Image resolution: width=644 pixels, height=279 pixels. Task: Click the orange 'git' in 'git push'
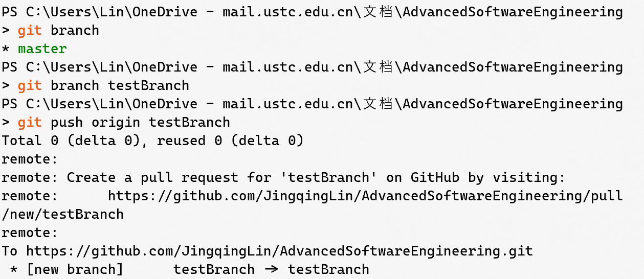(30, 122)
